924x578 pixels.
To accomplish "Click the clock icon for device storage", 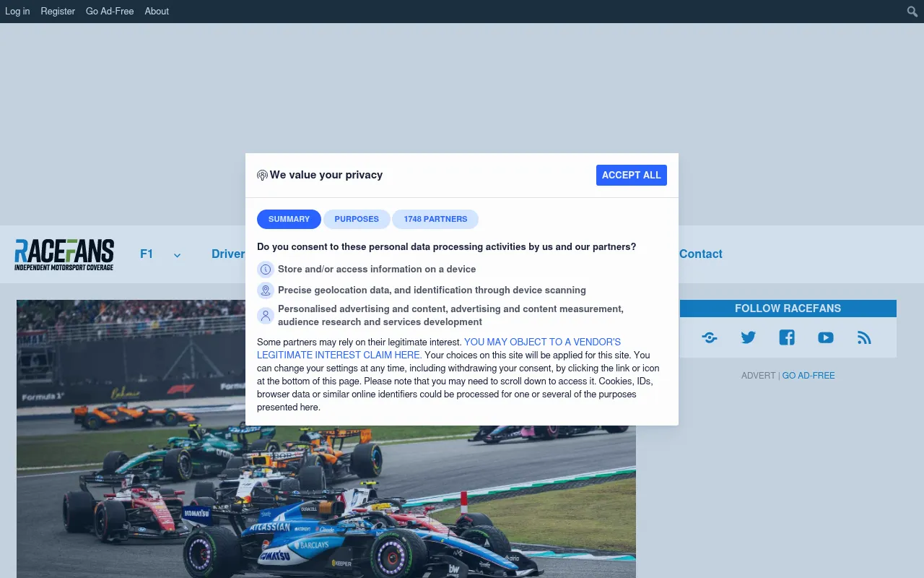I will [266, 269].
